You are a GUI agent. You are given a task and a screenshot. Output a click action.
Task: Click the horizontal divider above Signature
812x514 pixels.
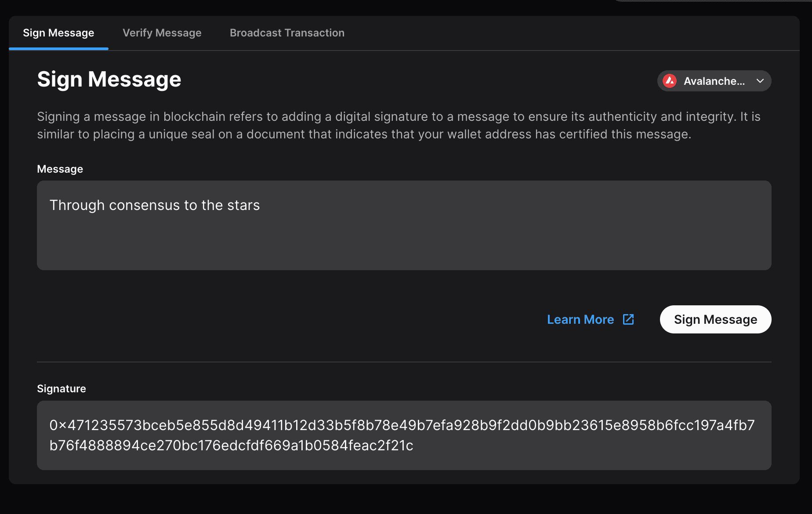click(404, 362)
